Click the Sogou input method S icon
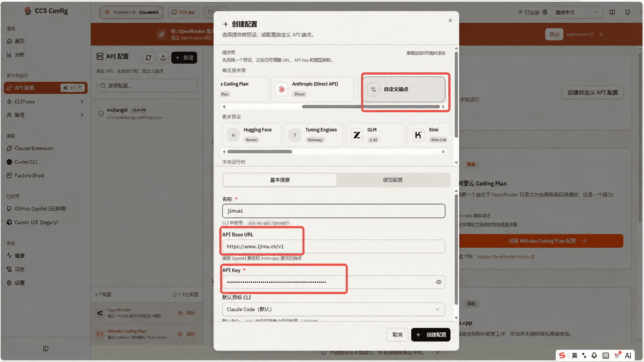Image resolution: width=644 pixels, height=362 pixels. click(x=562, y=355)
